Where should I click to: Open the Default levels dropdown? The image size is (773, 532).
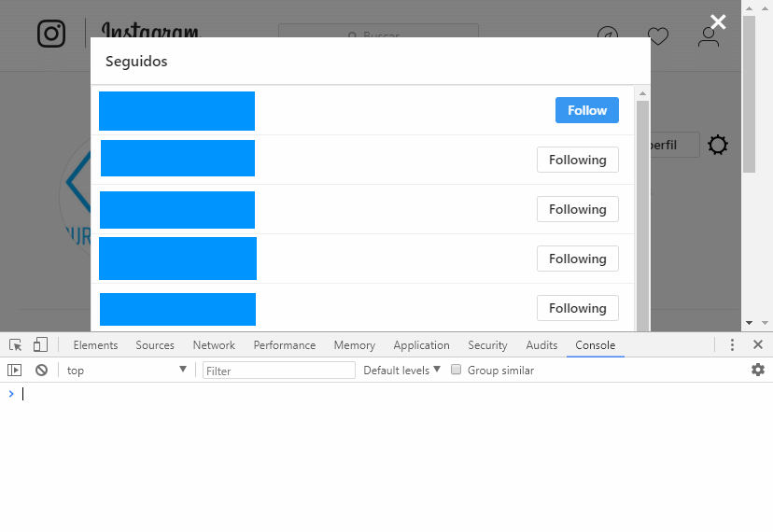[x=401, y=371]
